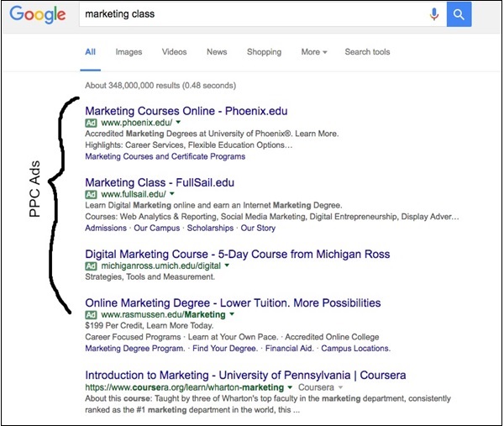Open the Shopping results tab
This screenshot has width=504, height=426.
(x=264, y=52)
